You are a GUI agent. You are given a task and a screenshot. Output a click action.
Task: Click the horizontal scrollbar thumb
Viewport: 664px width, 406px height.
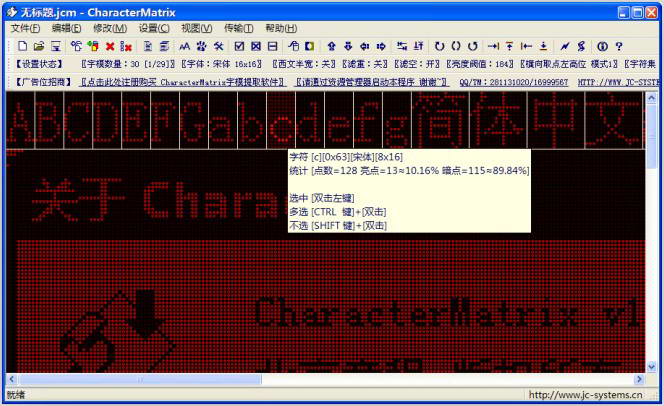(x=140, y=379)
